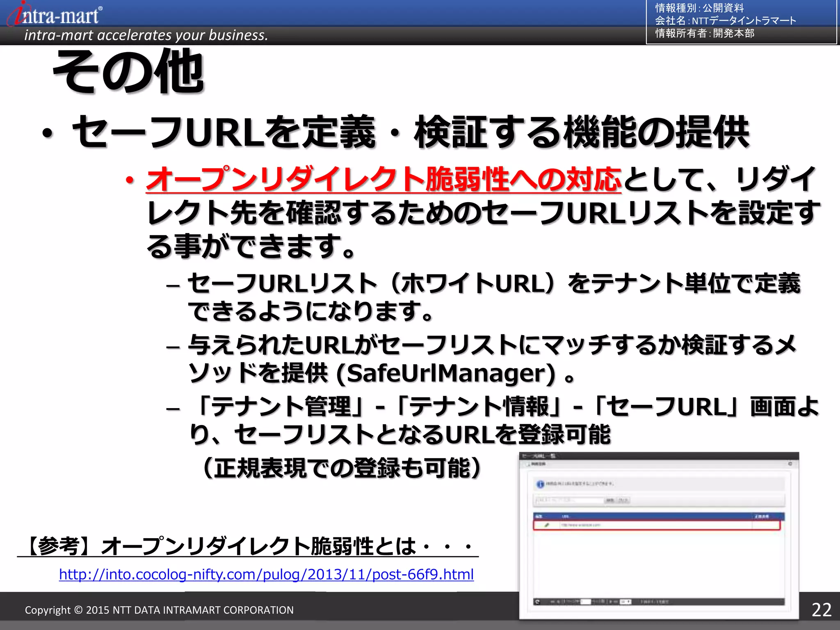Click the green pencil edit icon in the row
The height and width of the screenshot is (630, 840).
[547, 525]
